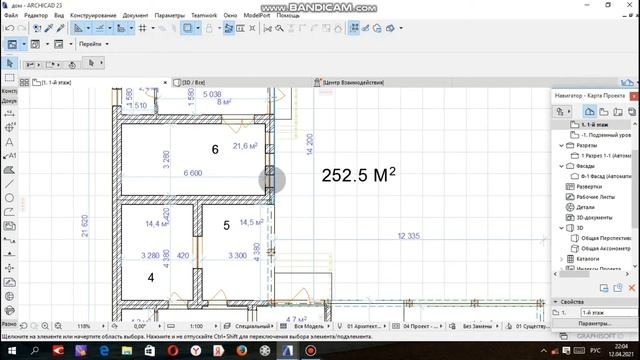
Task: Open Opera from the taskbar
Action: [x=173, y=351]
